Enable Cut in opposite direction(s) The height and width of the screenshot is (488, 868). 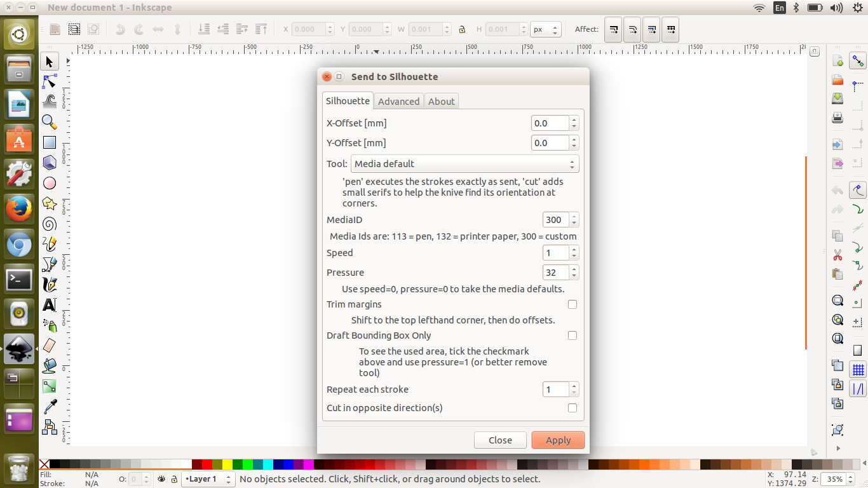pos(572,408)
